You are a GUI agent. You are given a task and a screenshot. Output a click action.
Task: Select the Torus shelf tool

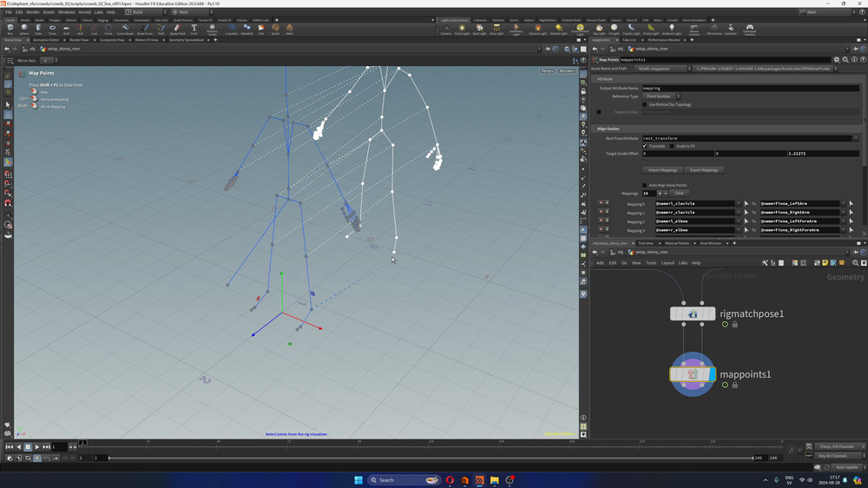(x=52, y=29)
